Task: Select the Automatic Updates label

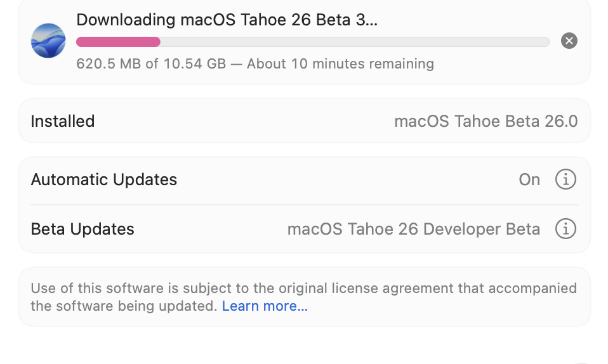Action: pos(103,179)
